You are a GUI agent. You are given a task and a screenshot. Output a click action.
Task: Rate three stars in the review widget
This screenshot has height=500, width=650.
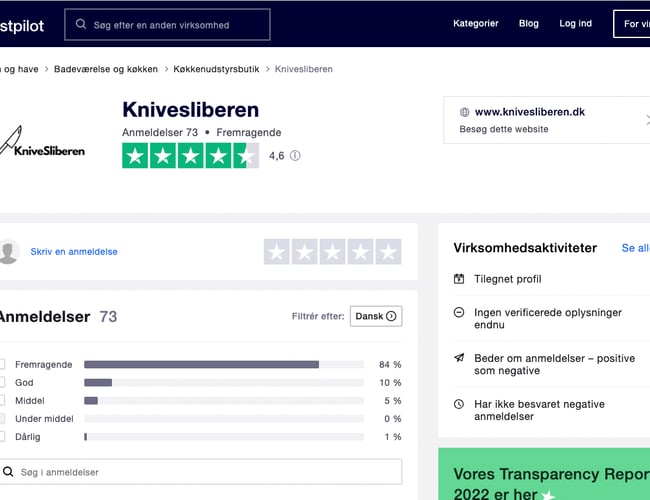tap(332, 252)
